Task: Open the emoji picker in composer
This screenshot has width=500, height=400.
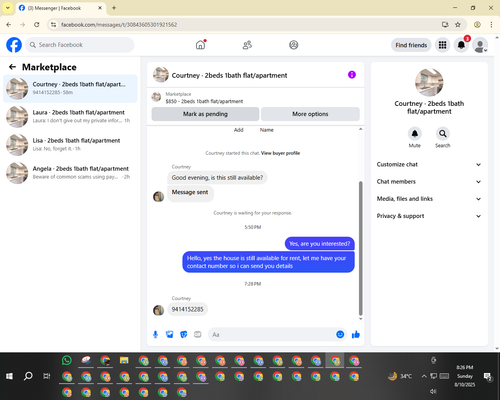Action: [340, 334]
